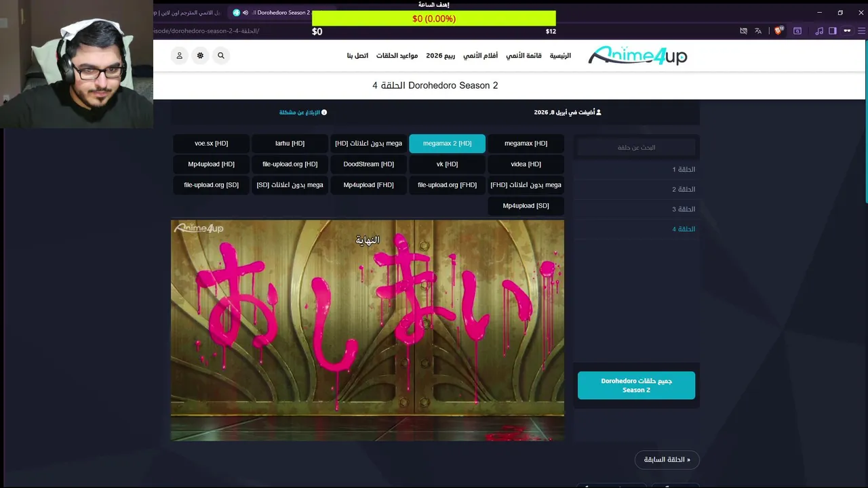Screen dimensions: 868x488
Task: Open the Brave Shields lion icon
Action: [x=778, y=30]
